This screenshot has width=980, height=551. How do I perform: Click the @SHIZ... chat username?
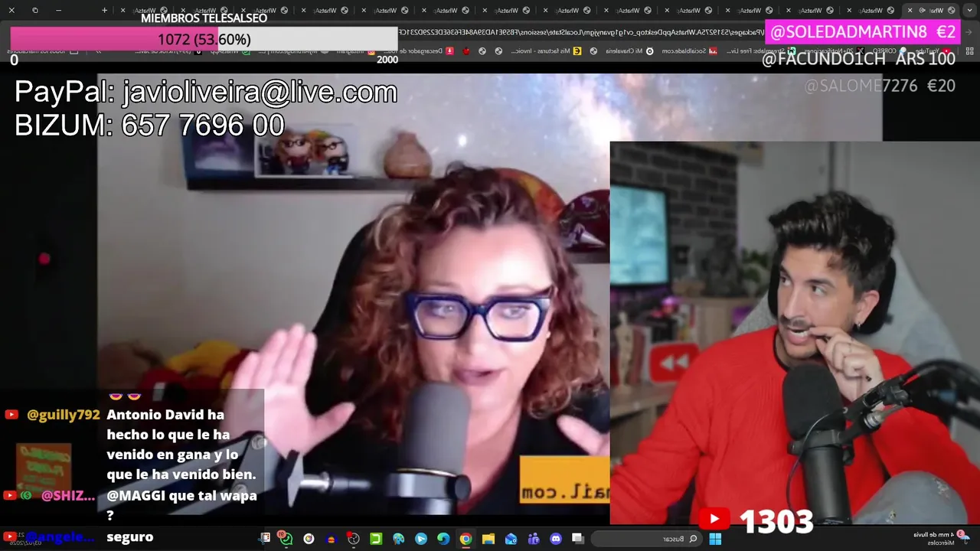(x=68, y=496)
